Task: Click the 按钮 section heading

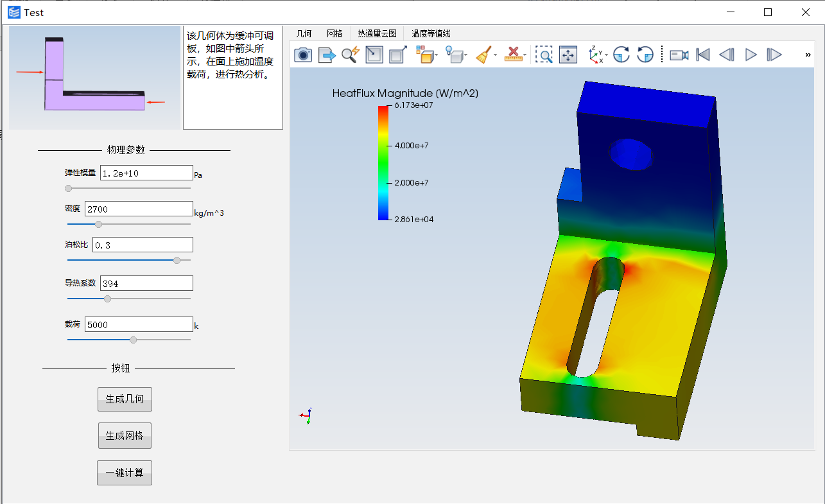Action: point(121,368)
